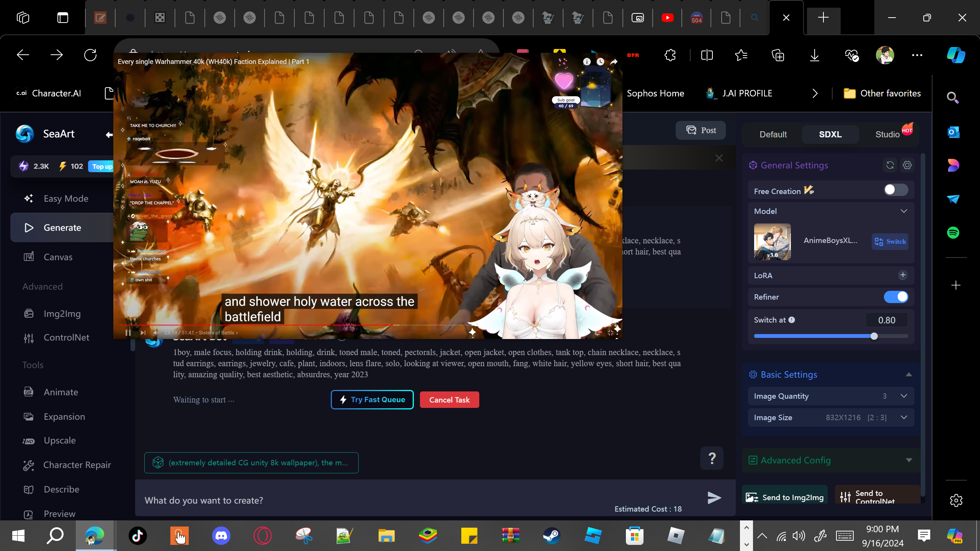Edit the Switch at value field
Image resolution: width=980 pixels, height=551 pixels.
tap(887, 320)
